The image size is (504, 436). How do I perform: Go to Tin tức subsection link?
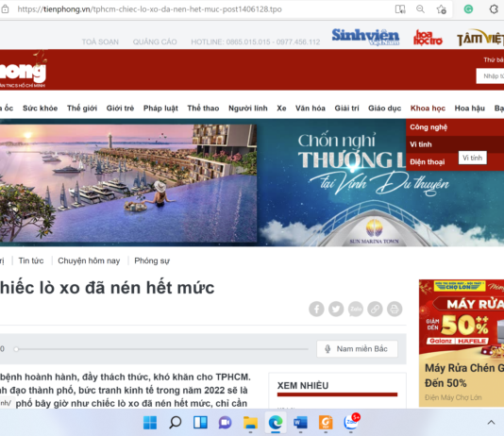pos(31,260)
